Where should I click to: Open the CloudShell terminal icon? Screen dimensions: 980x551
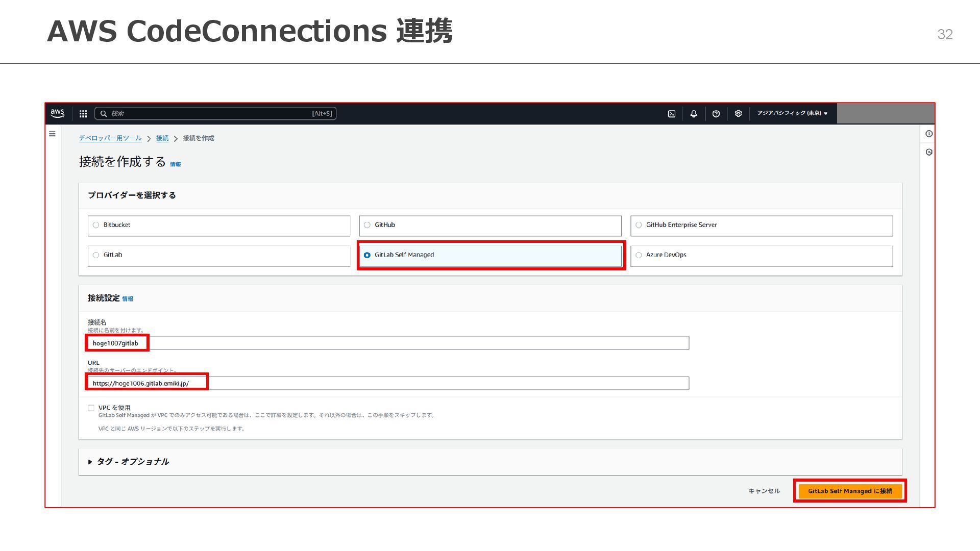pos(672,114)
